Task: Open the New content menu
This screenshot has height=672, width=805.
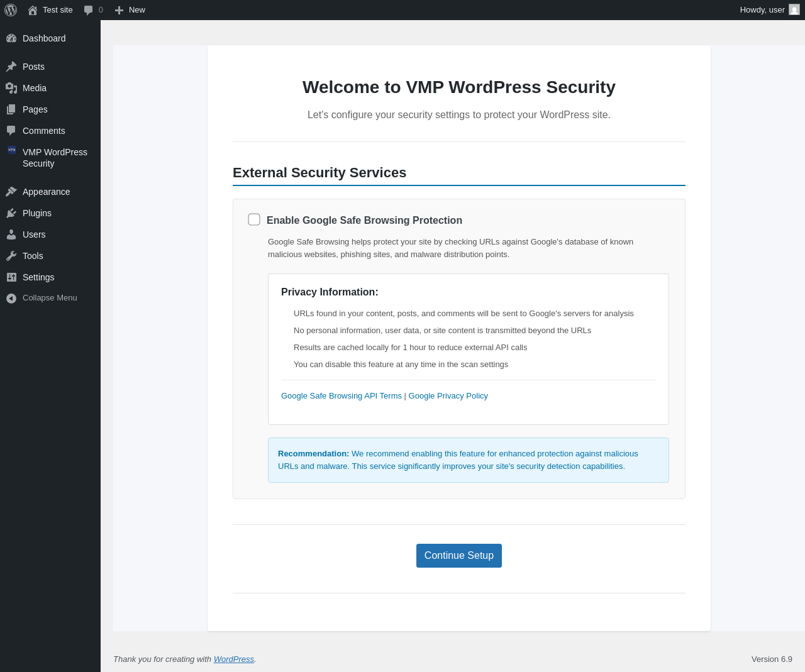Action: (x=130, y=10)
